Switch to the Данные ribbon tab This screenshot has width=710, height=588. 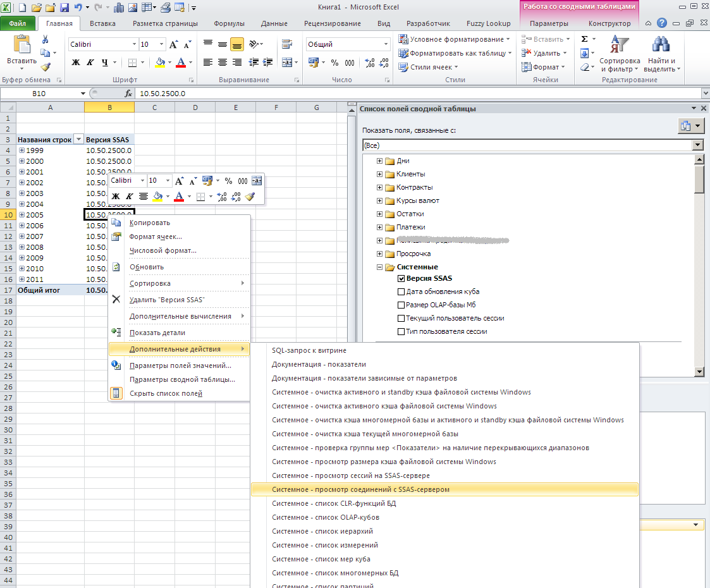click(x=274, y=23)
